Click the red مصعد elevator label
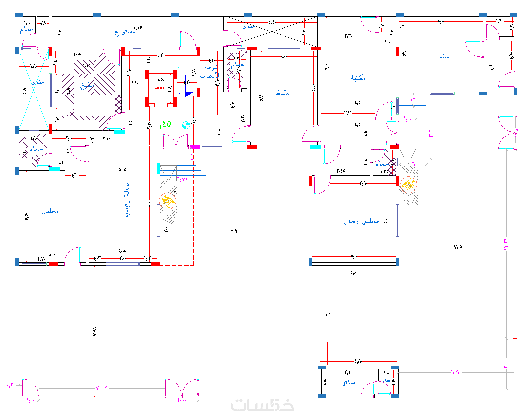This screenshot has height=420, width=525. click(159, 87)
